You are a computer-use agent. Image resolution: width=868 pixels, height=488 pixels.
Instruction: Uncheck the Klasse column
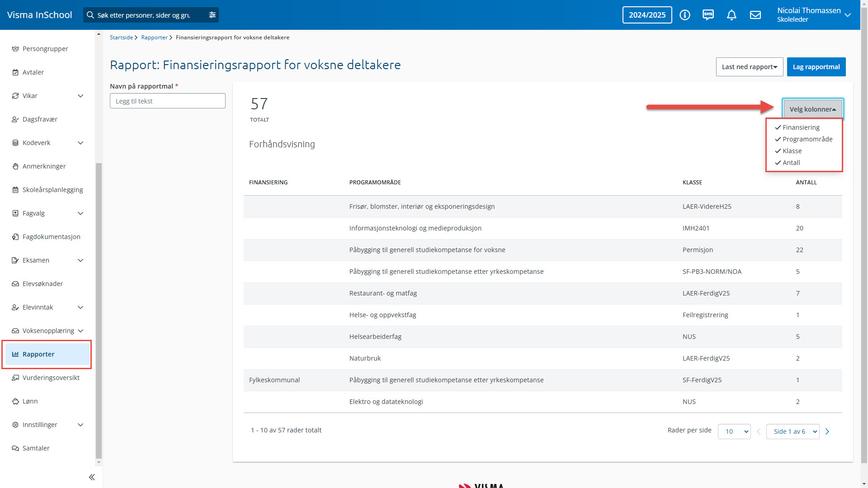(788, 151)
